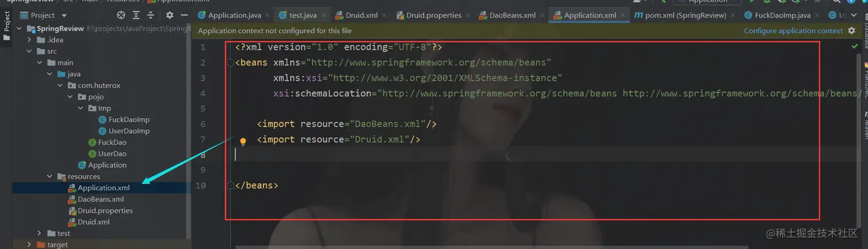This screenshot has height=249, width=868.
Task: Expand the .idea folder
Action: (29, 40)
